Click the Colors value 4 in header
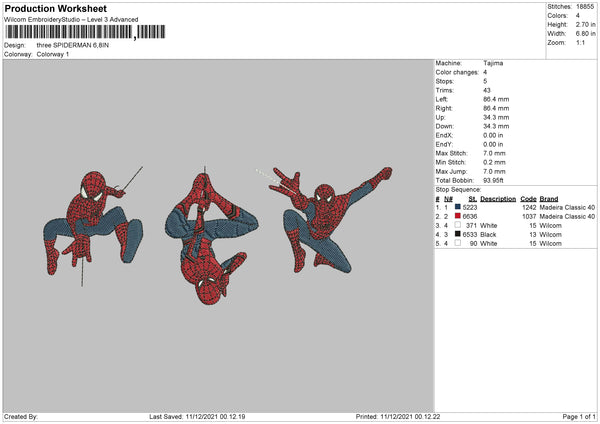Viewport: 600px width, 424px height. click(577, 16)
